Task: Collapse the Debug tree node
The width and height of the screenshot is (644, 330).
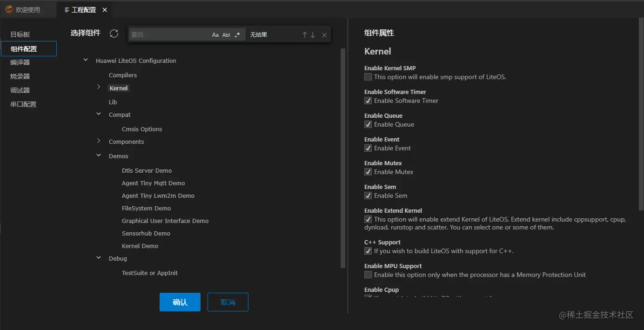Action: pos(99,258)
